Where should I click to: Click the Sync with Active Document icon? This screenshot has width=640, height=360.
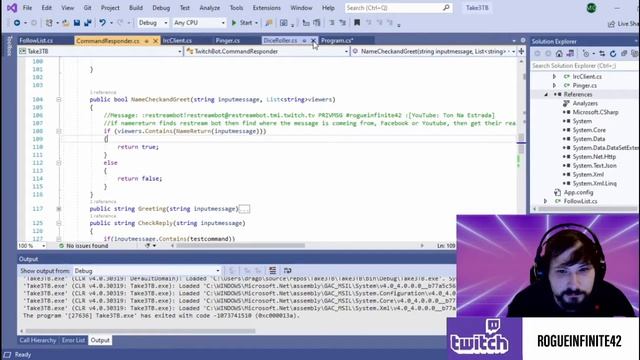(x=602, y=53)
